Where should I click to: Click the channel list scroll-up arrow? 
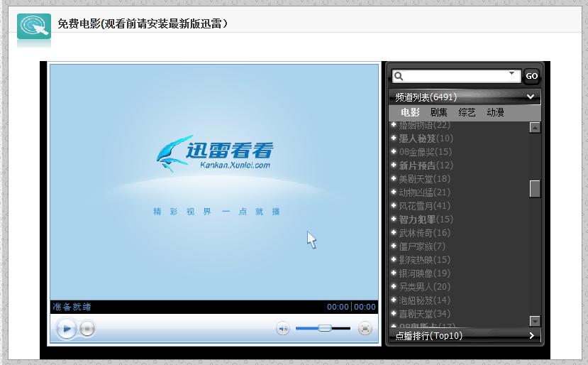point(535,128)
